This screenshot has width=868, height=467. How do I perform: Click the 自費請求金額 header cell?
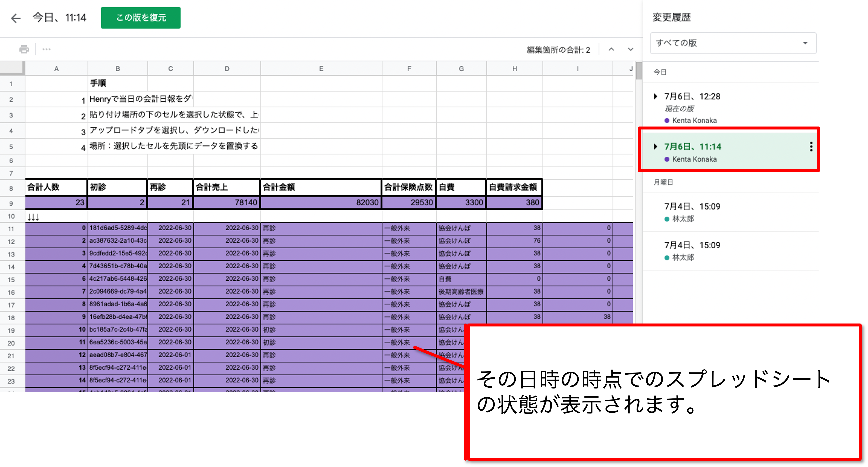coord(515,187)
